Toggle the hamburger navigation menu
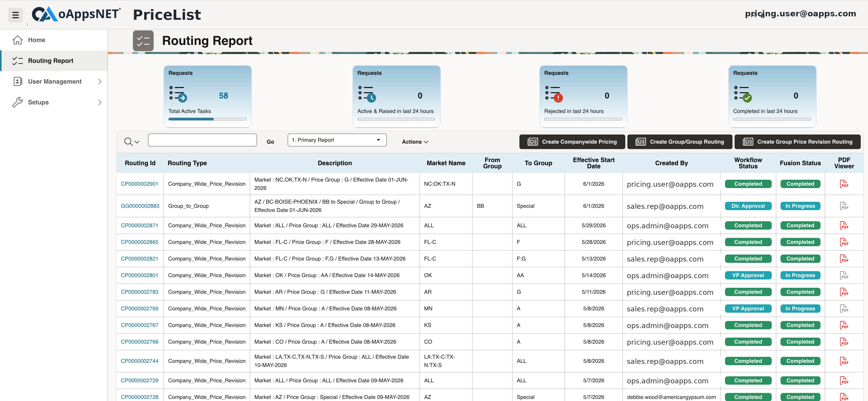This screenshot has width=868, height=401. tap(15, 15)
